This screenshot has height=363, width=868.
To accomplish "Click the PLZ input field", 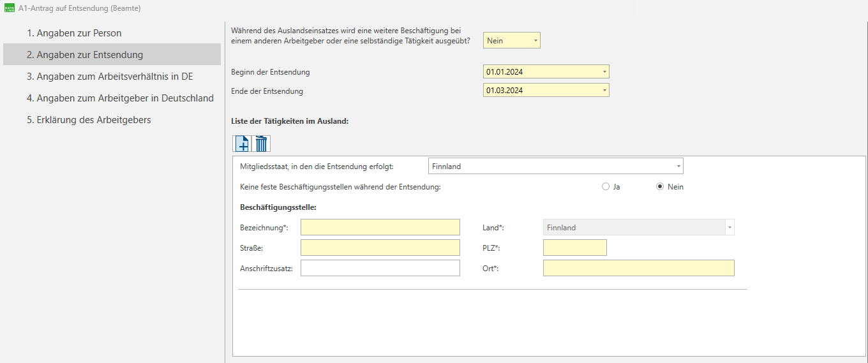I will click(574, 248).
